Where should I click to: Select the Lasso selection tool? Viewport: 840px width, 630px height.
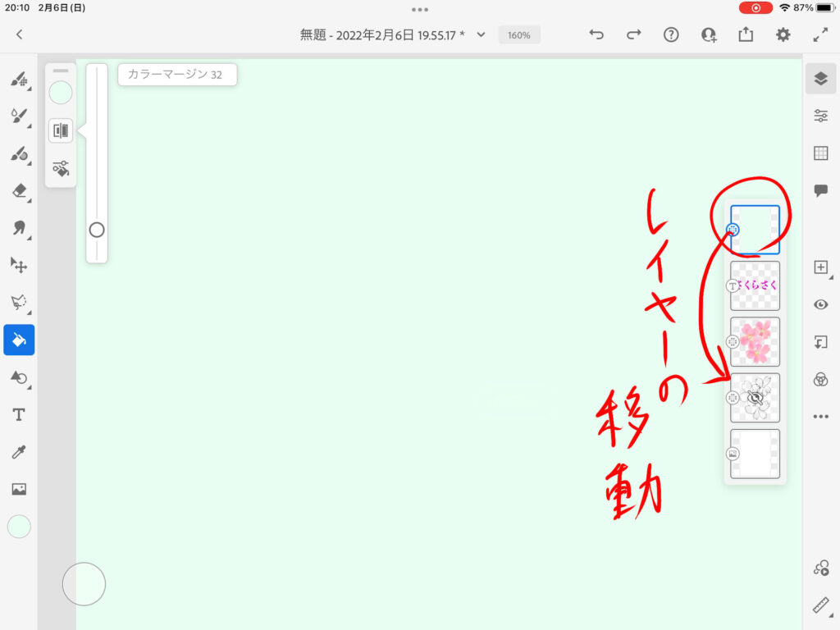(19, 302)
